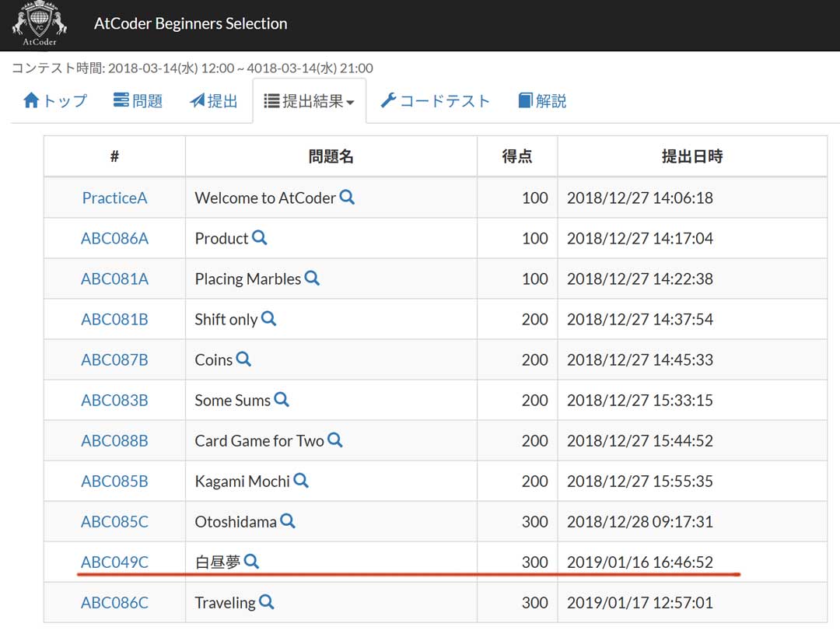Click the magnifier icon next to Coins
This screenshot has width=840, height=634.
click(x=243, y=359)
